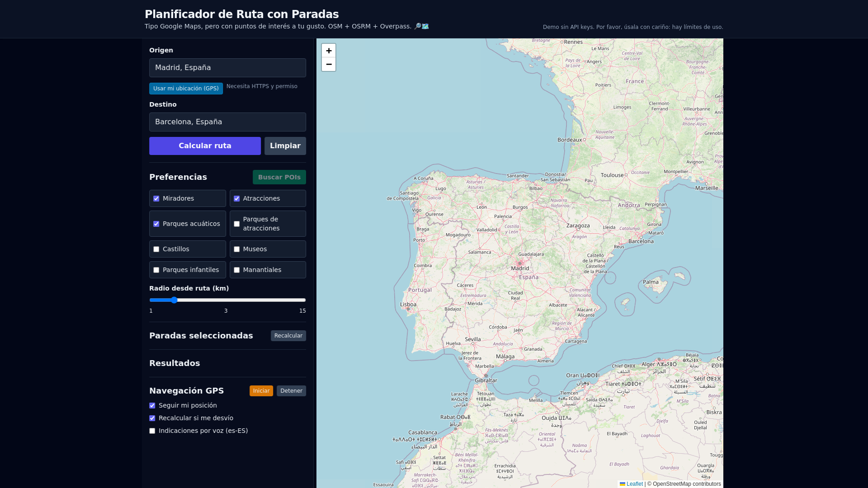Click the Calcular ruta button

205,146
